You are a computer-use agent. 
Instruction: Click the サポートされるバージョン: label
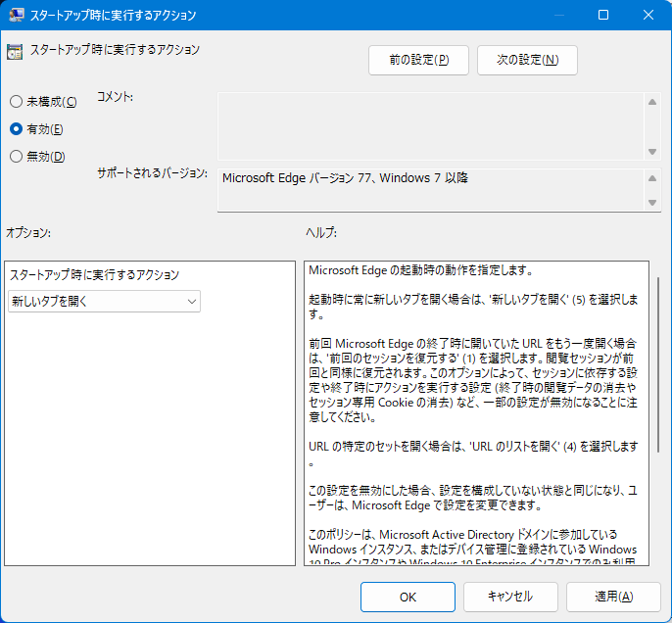click(152, 173)
